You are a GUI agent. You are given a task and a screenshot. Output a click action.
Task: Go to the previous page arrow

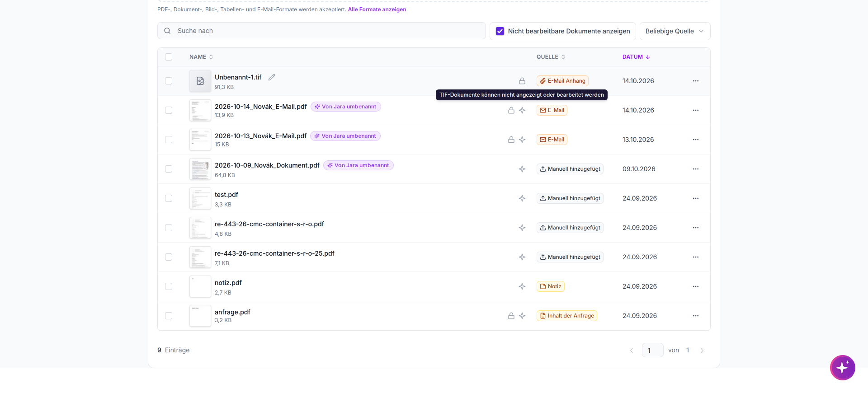click(x=632, y=351)
